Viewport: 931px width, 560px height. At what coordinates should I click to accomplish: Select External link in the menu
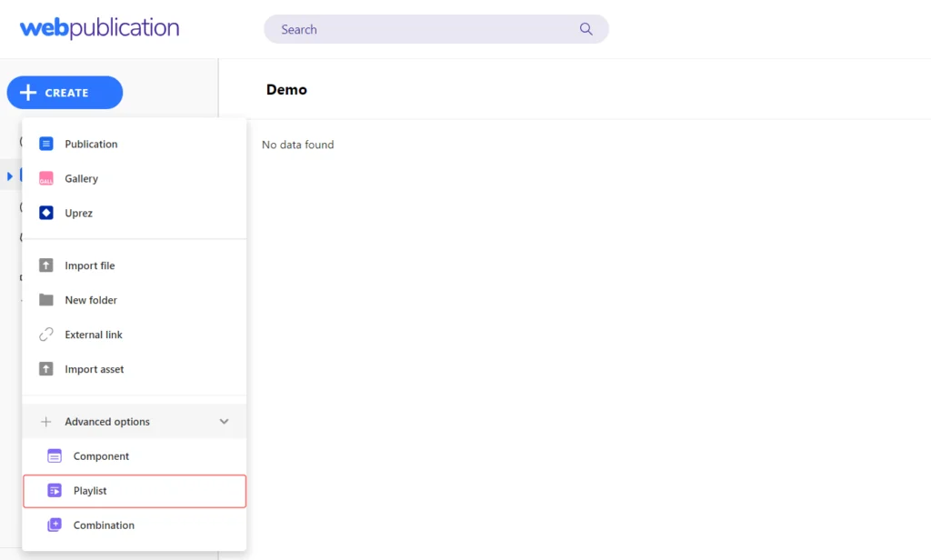point(135,335)
